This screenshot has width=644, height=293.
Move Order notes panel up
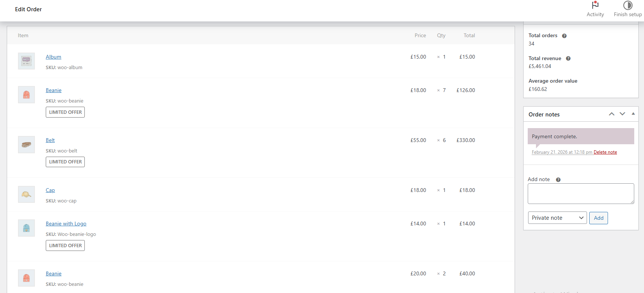pos(611,114)
